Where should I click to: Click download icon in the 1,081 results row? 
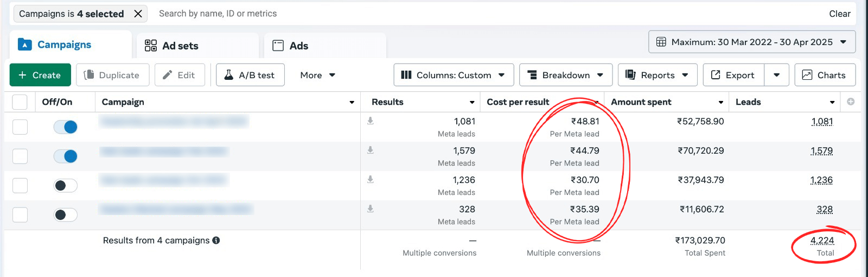point(371,121)
